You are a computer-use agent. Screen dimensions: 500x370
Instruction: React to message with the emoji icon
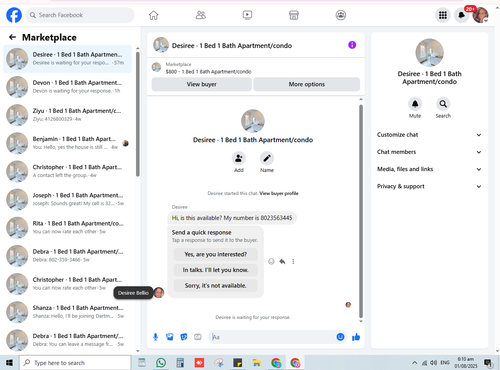271,262
